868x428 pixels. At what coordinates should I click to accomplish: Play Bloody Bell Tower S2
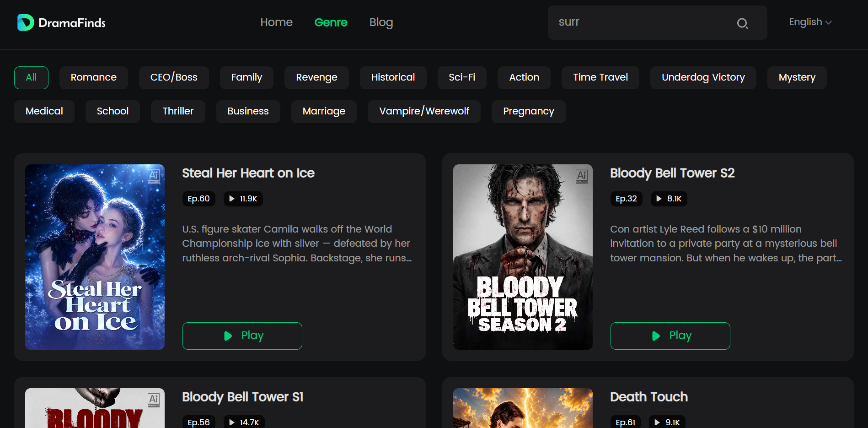pyautogui.click(x=670, y=336)
